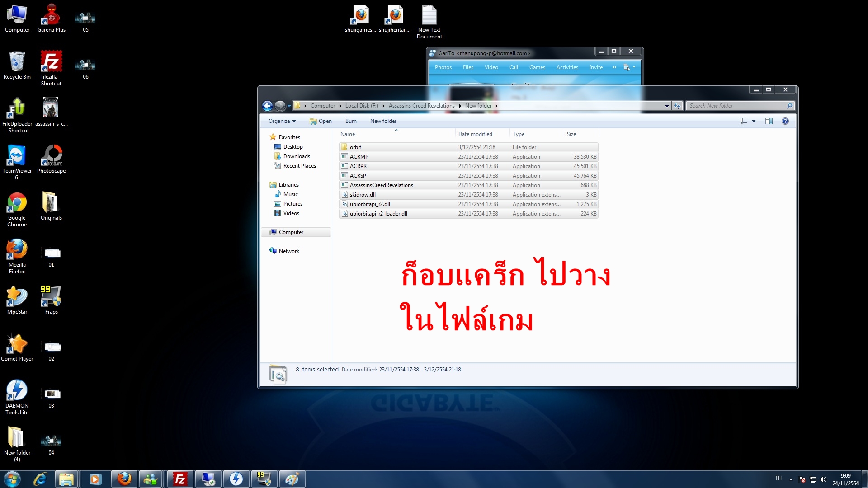Click the Burn toolbar button
This screenshot has height=488, width=868.
pos(350,121)
